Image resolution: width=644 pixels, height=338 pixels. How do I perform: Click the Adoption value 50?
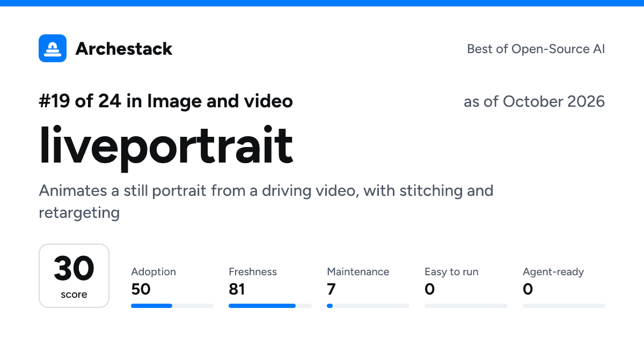click(x=141, y=290)
